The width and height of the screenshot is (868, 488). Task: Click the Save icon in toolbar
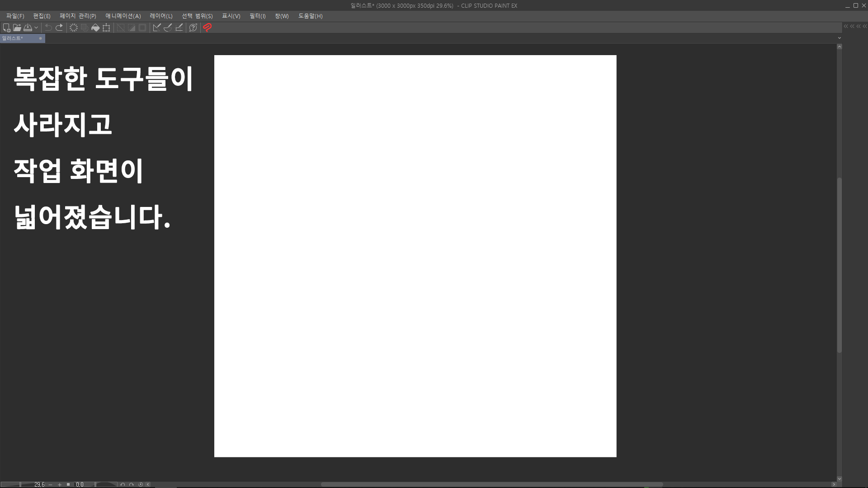click(28, 28)
